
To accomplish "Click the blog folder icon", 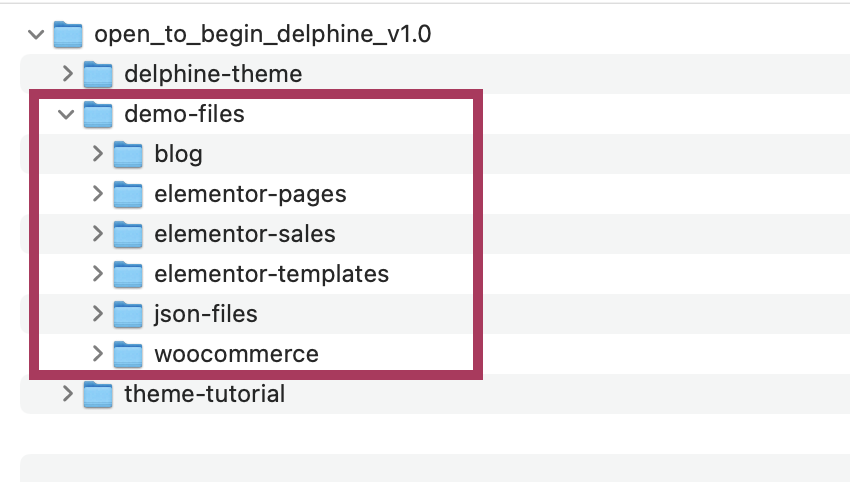I will (x=128, y=154).
